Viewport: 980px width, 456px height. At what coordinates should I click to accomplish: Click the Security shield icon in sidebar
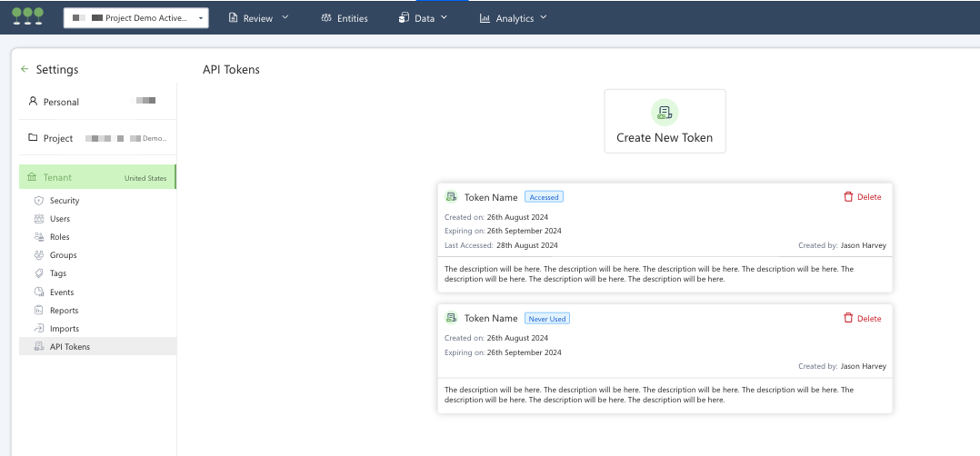[x=39, y=201]
